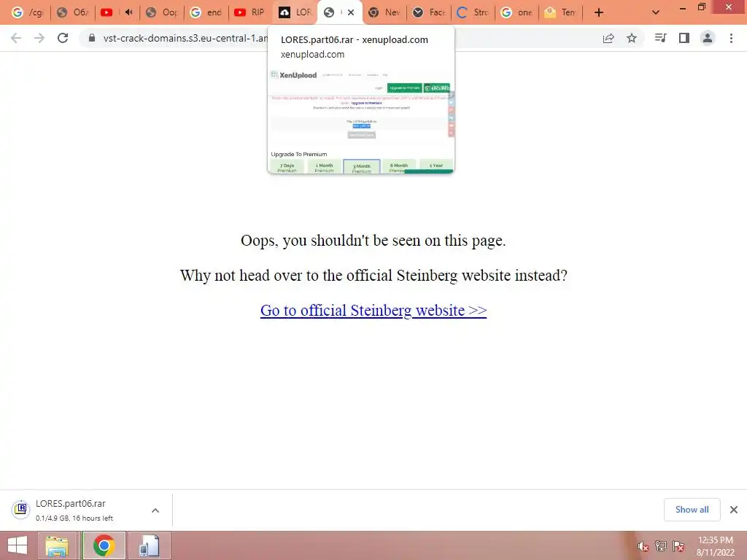
Task: Switch to the 'Stro' tab
Action: [x=473, y=12]
